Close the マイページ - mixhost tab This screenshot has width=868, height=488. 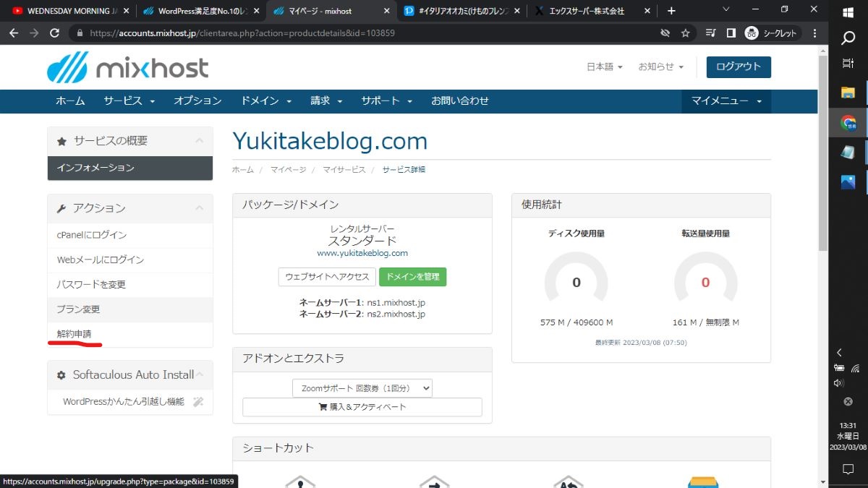[386, 11]
